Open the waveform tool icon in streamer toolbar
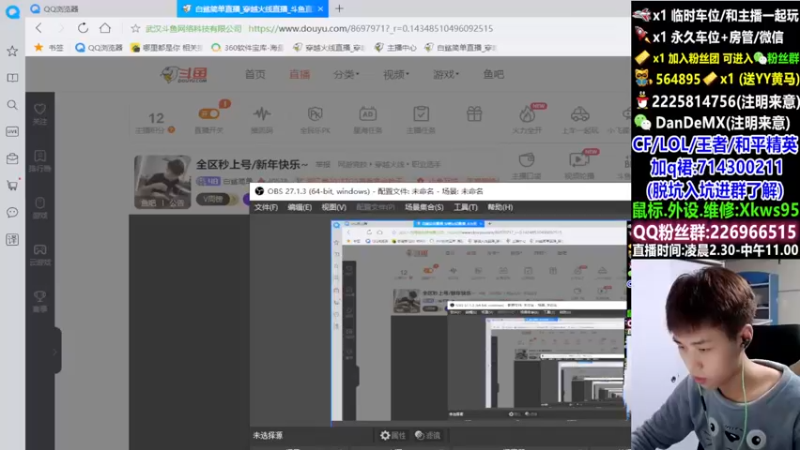This screenshot has width=800, height=450. coord(262,119)
